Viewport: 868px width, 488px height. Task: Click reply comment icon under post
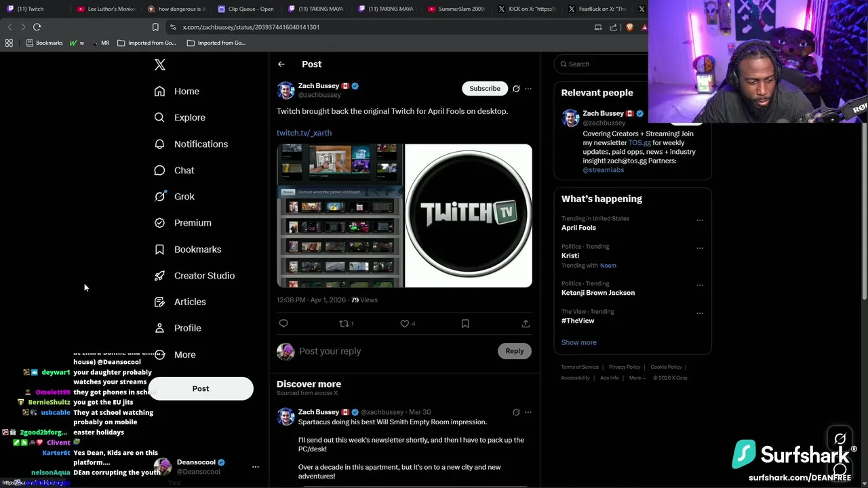(x=283, y=323)
